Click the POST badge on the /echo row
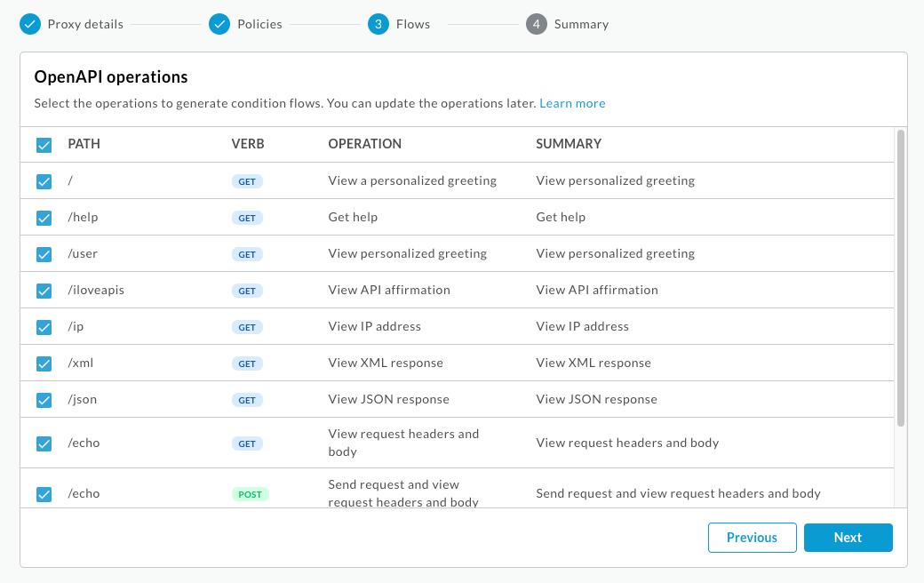 coord(250,493)
